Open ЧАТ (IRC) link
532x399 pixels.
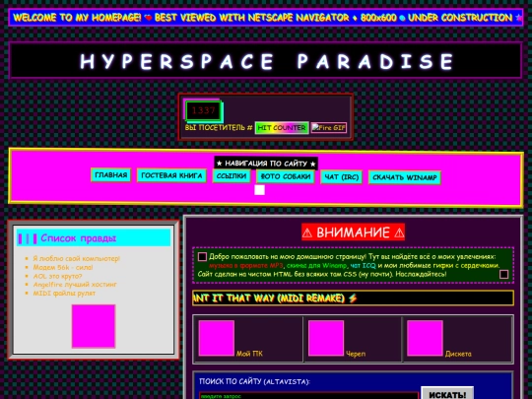341,177
